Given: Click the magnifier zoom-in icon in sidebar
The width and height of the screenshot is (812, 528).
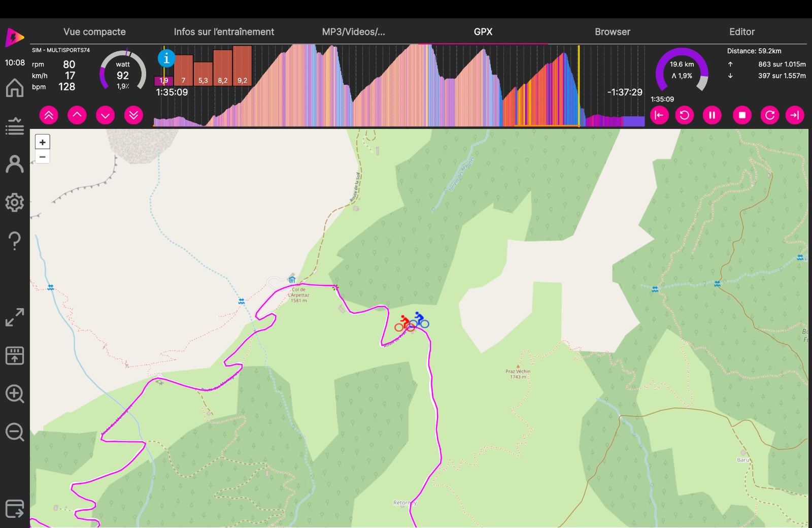Looking at the screenshot, I should pos(14,393).
